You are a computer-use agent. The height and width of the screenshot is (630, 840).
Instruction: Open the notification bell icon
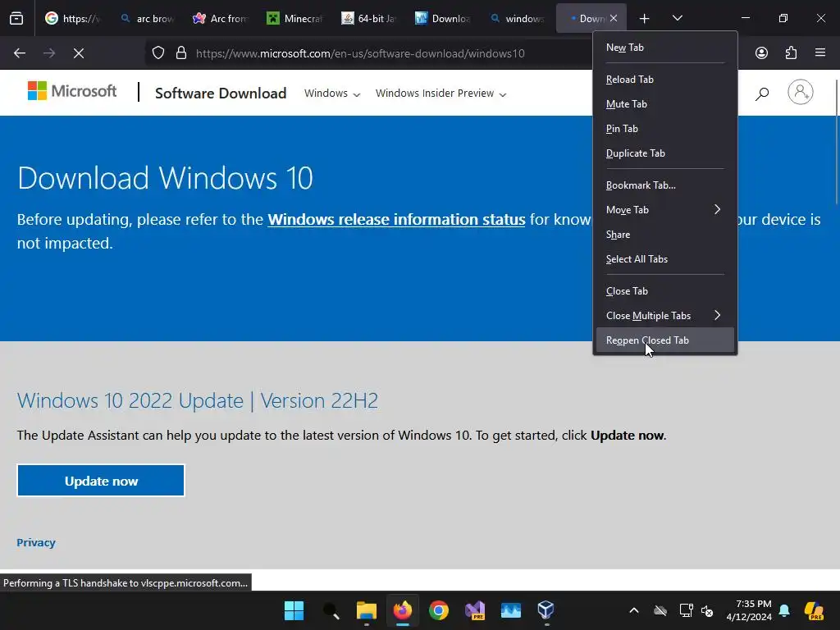[784, 610]
